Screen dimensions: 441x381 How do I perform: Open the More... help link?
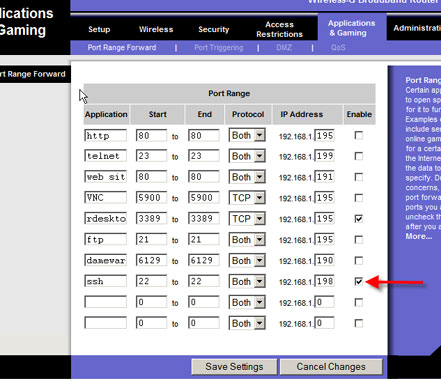pyautogui.click(x=419, y=236)
